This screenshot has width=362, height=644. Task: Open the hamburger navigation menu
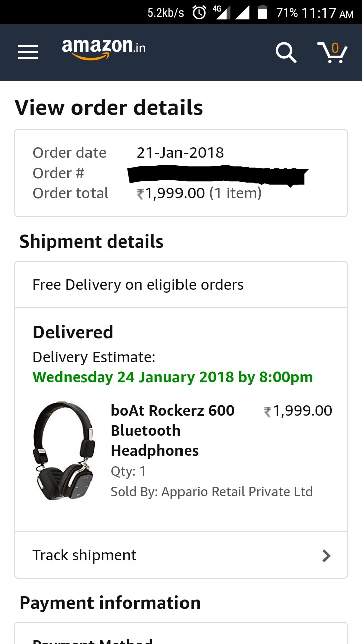click(x=28, y=52)
